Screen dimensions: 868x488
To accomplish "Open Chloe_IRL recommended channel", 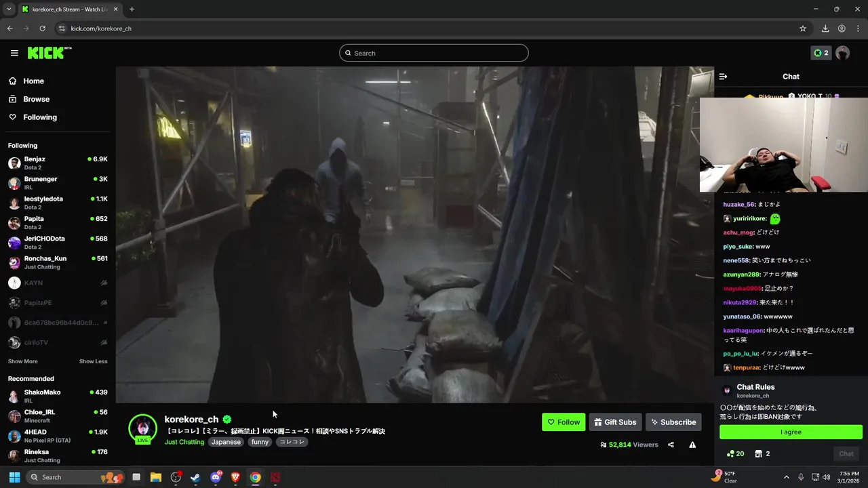I will coord(58,416).
